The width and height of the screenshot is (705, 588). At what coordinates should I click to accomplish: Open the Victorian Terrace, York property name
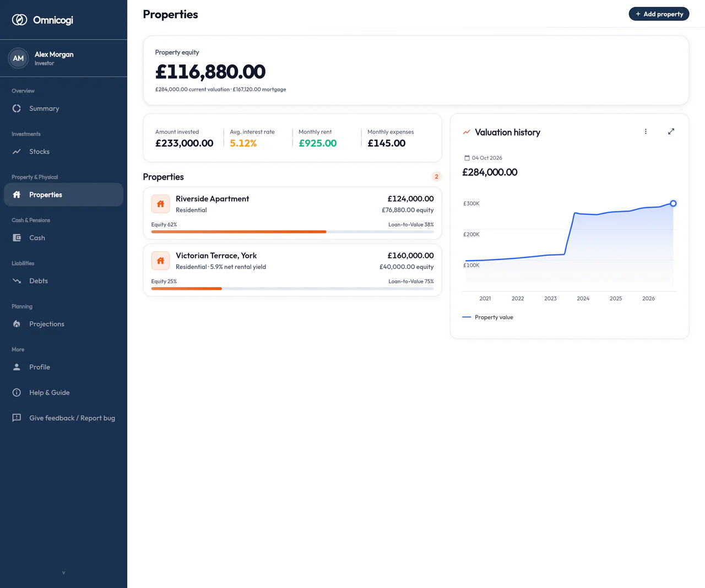tap(216, 256)
